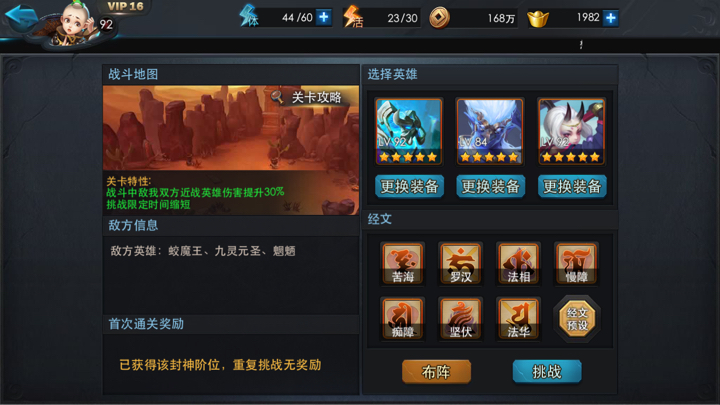
Task: Open the player avatar profile
Action: coord(73,23)
